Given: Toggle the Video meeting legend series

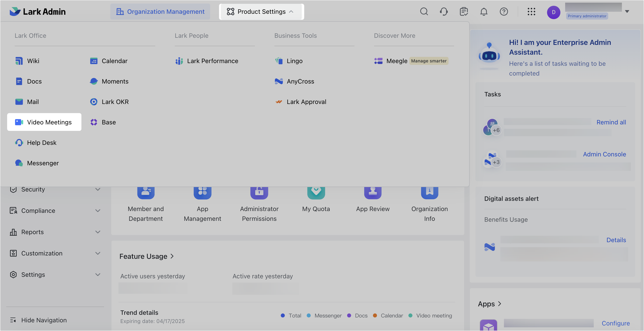Looking at the screenshot, I should [x=430, y=315].
